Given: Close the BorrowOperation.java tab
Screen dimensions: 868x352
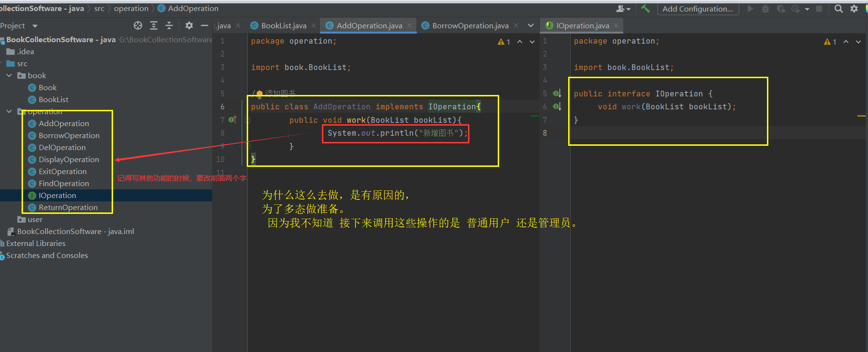Looking at the screenshot, I should [x=516, y=25].
